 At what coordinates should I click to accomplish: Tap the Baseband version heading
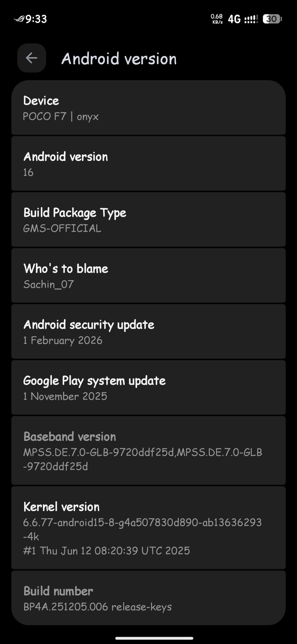point(70,436)
